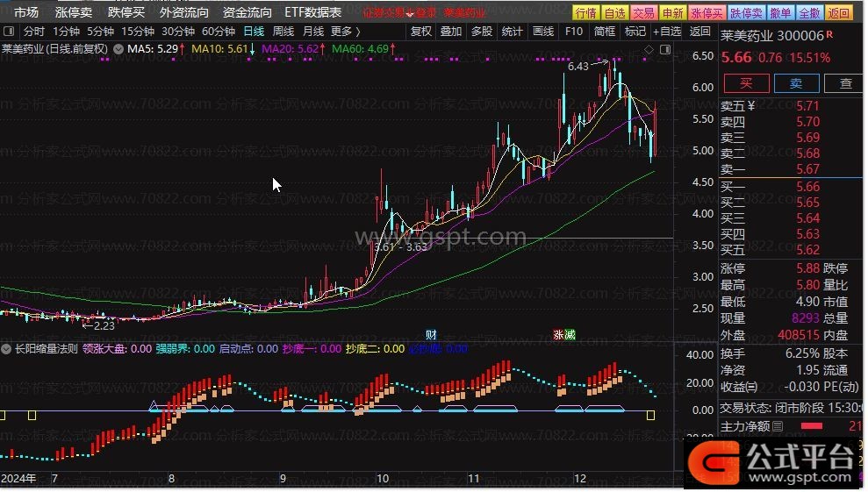Open the F10 company info

[574, 32]
